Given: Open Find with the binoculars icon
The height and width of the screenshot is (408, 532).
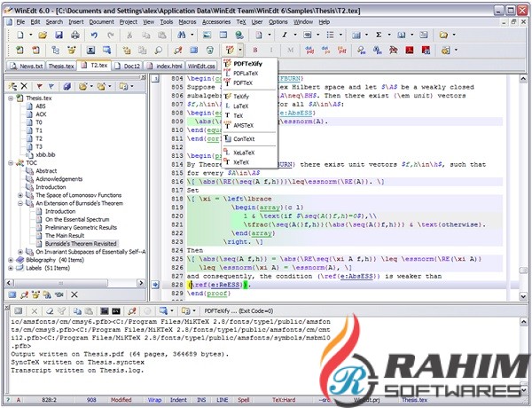Looking at the screenshot, I should [182, 35].
